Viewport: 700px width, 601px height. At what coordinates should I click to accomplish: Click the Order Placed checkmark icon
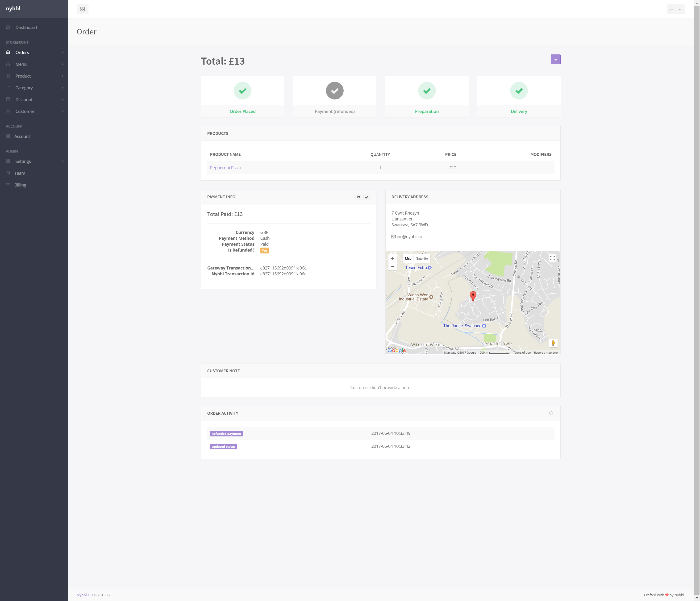[x=242, y=91]
